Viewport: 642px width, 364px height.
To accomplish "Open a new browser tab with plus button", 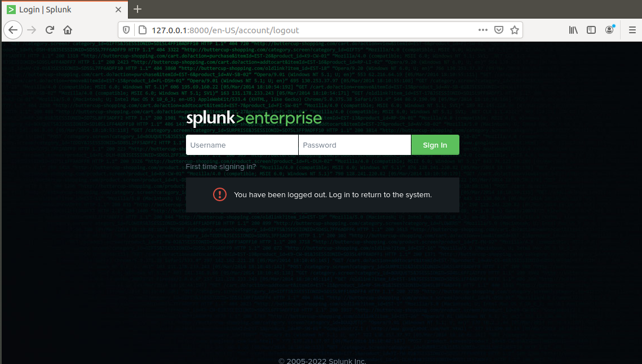I will [138, 9].
